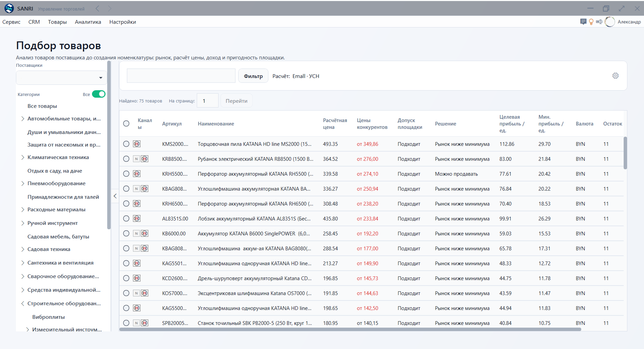Toggle the Все categories switch
Viewport: 644px width, 349px height.
pos(99,94)
